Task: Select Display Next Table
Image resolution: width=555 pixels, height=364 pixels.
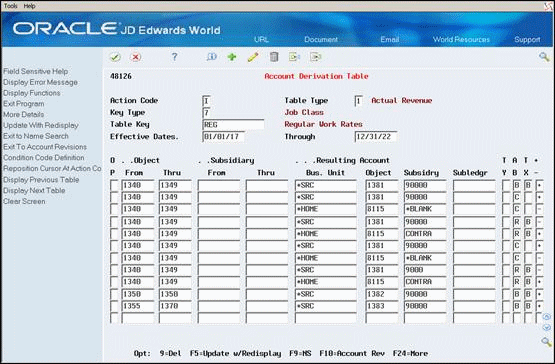Action: pos(34,190)
